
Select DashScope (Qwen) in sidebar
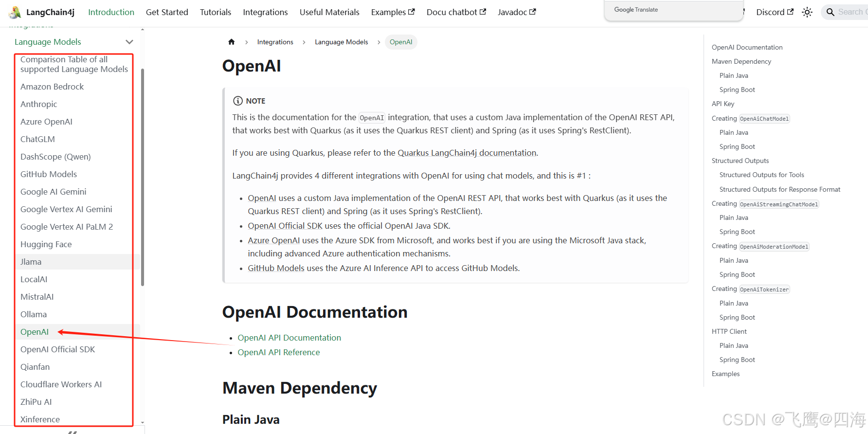pyautogui.click(x=55, y=157)
